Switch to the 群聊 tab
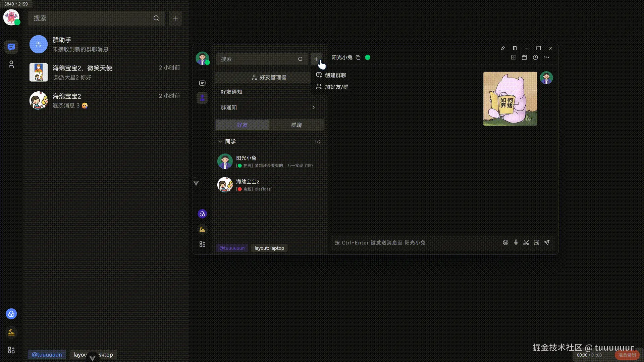This screenshot has width=644, height=362. point(296,125)
